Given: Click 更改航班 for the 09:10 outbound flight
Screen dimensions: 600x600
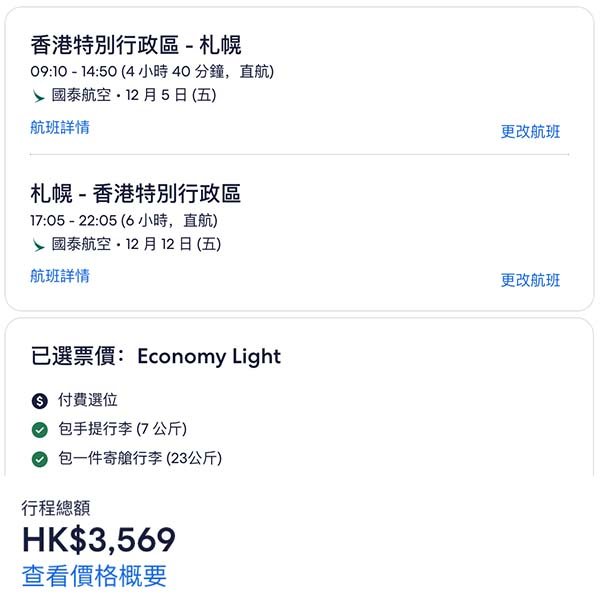Looking at the screenshot, I should click(530, 132).
